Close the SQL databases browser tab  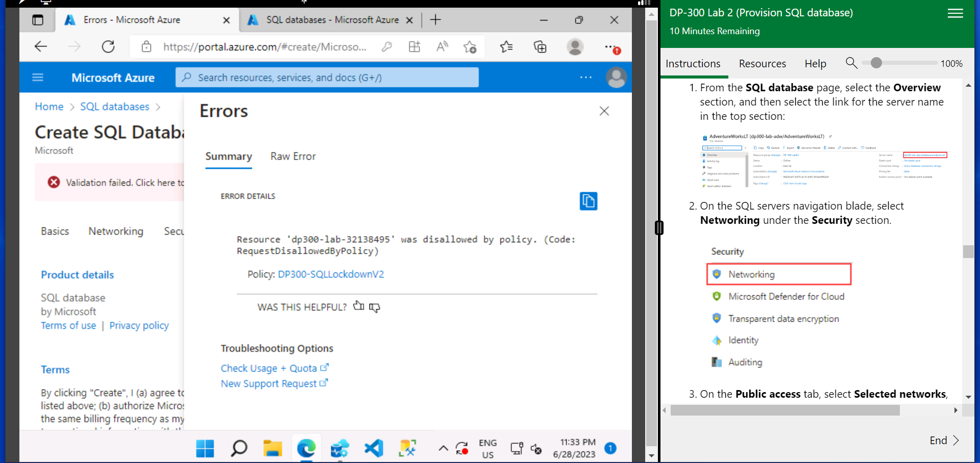409,20
